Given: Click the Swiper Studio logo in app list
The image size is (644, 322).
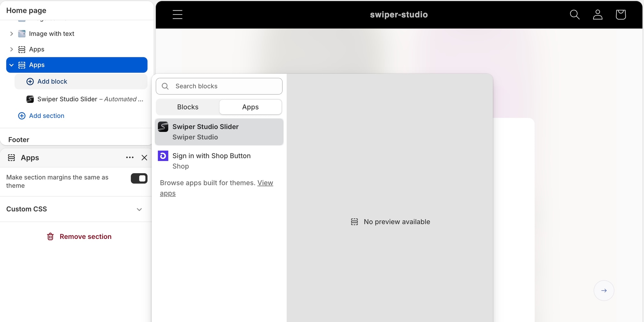Looking at the screenshot, I should 163,127.
